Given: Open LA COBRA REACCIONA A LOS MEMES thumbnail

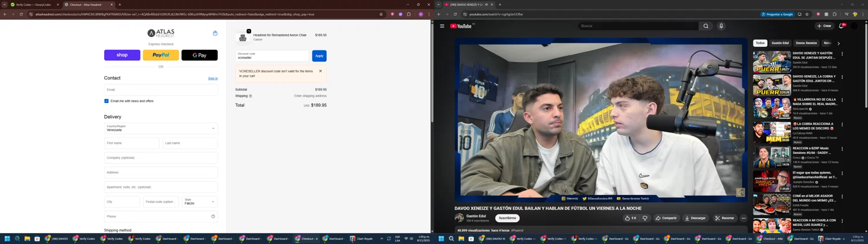Looking at the screenshot, I should 772,132.
